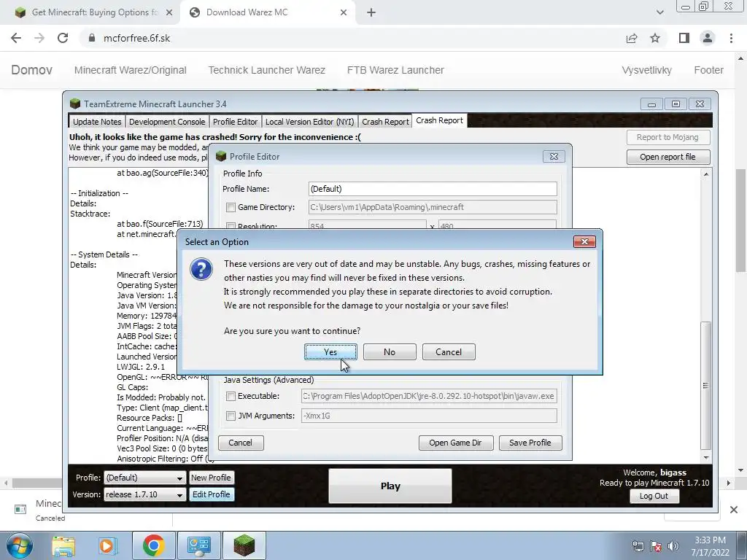Viewport: 747px width, 560px height.
Task: Click Minecraft launcher taskbar icon
Action: (x=244, y=545)
